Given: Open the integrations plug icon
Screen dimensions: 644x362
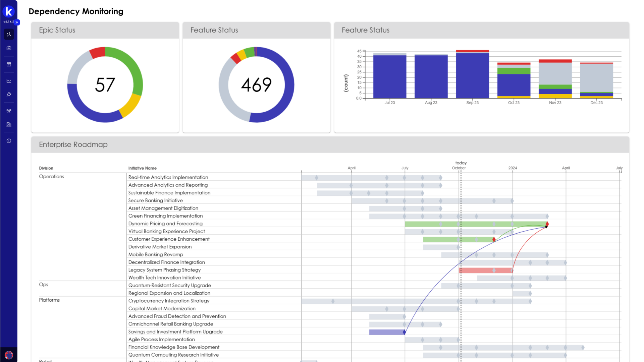Looking at the screenshot, I should click(x=9, y=94).
